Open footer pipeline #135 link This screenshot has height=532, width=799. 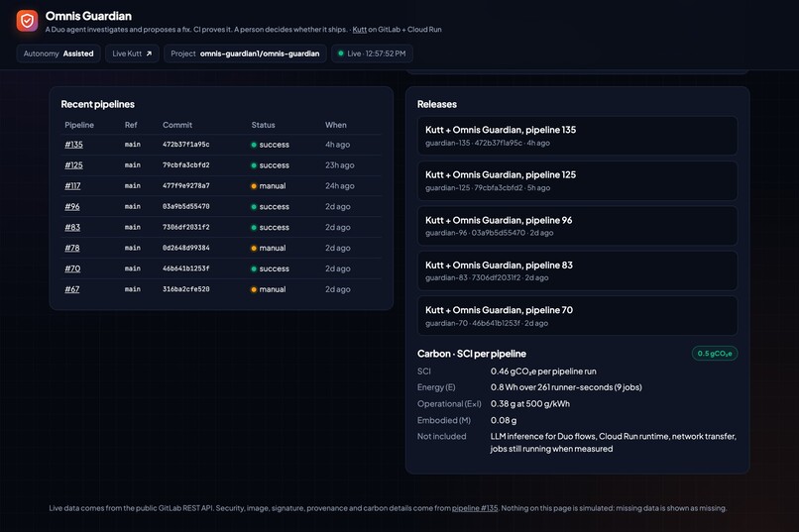[x=475, y=508]
